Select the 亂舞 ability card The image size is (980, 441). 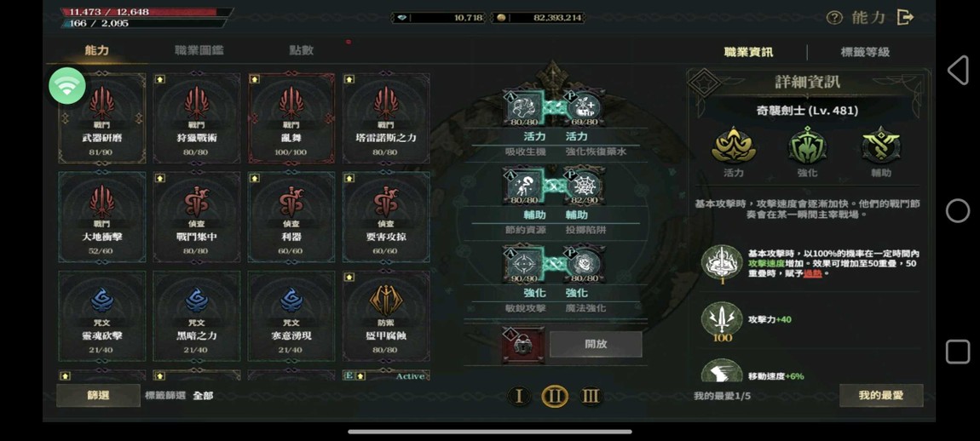click(x=291, y=118)
